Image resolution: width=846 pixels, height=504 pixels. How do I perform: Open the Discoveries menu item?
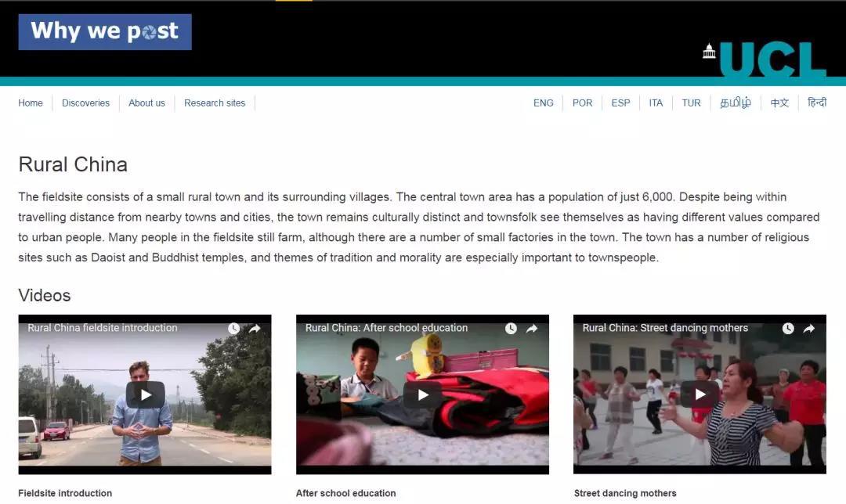tap(85, 103)
